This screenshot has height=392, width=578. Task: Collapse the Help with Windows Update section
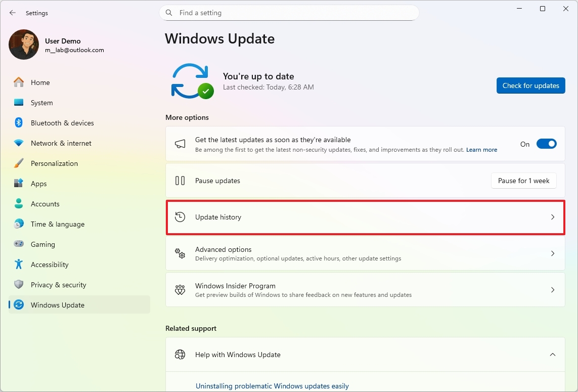pos(553,355)
